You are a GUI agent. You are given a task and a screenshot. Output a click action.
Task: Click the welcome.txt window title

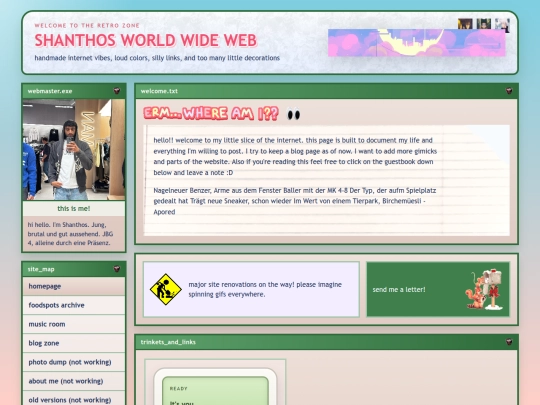(159, 91)
